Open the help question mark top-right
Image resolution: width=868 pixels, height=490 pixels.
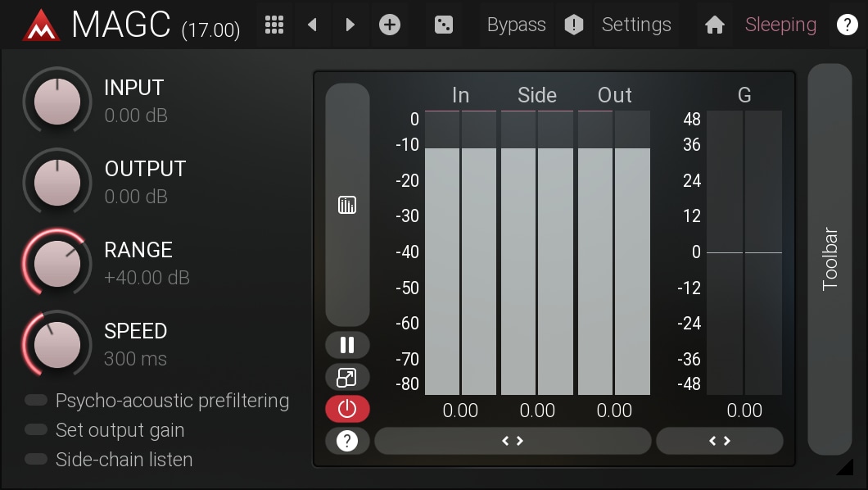coord(847,25)
